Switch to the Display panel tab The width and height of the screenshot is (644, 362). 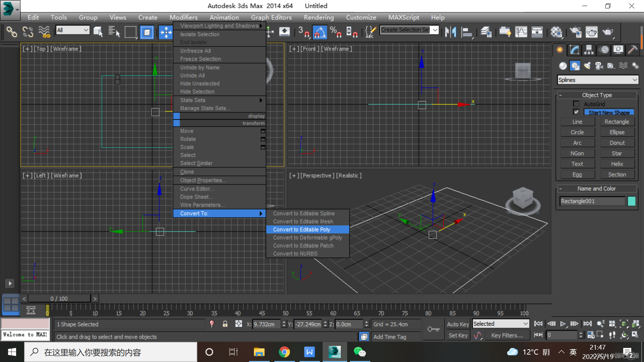click(x=618, y=50)
